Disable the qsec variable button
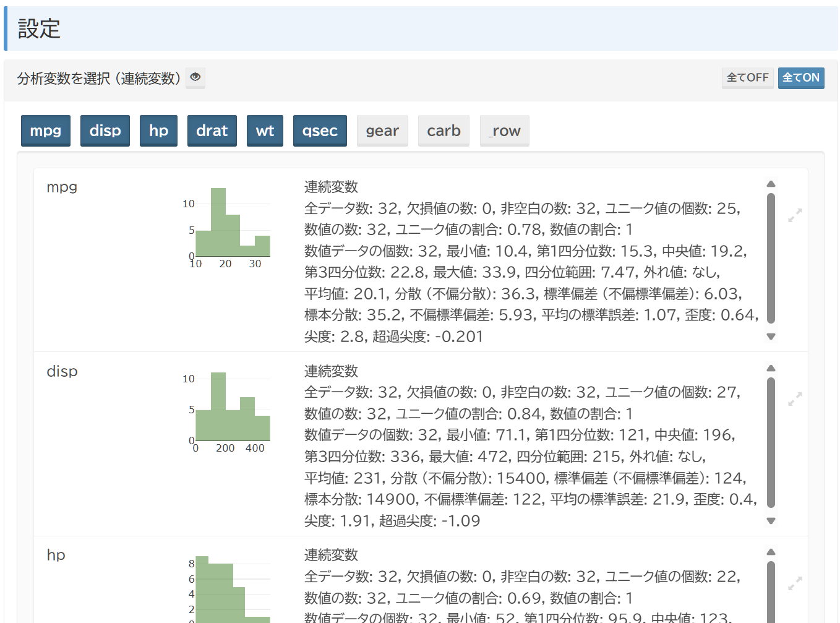This screenshot has width=840, height=623. click(x=320, y=131)
